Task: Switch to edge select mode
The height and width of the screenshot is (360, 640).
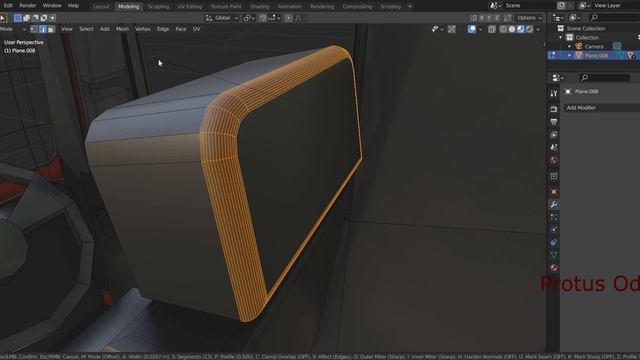Action: [42, 29]
